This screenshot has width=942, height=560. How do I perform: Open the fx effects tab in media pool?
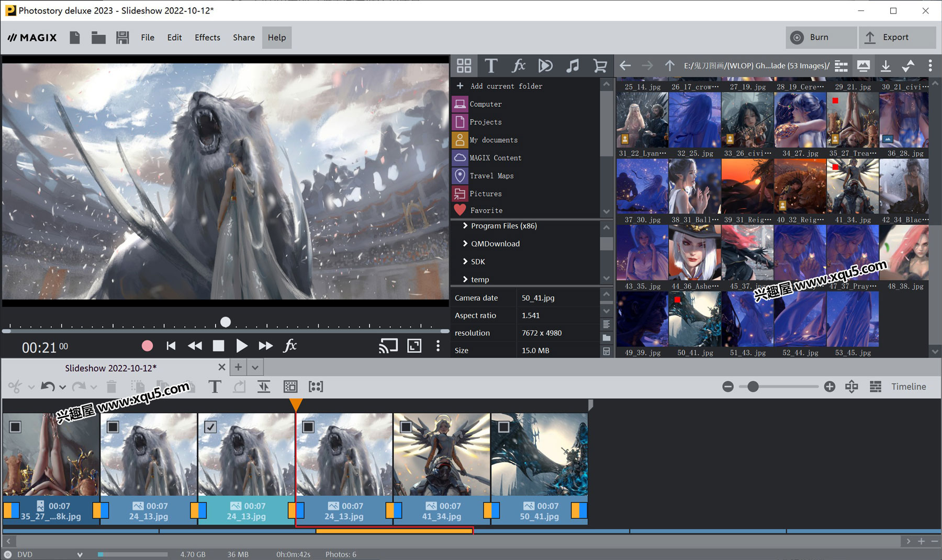(518, 66)
